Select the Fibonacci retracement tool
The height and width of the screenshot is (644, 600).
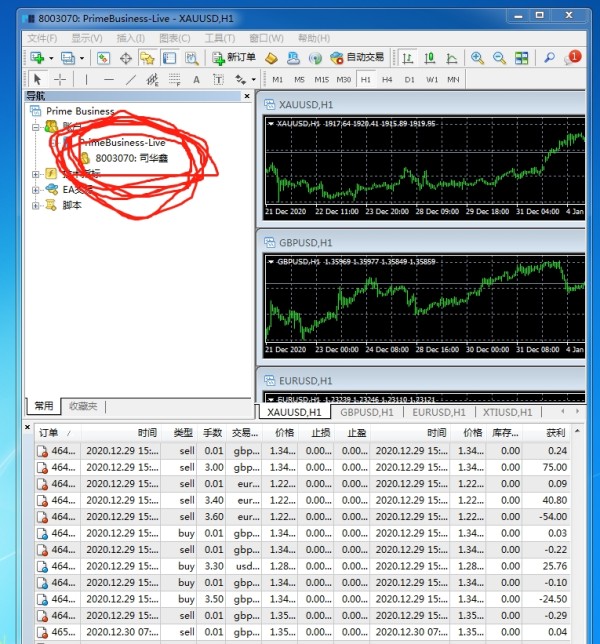175,79
